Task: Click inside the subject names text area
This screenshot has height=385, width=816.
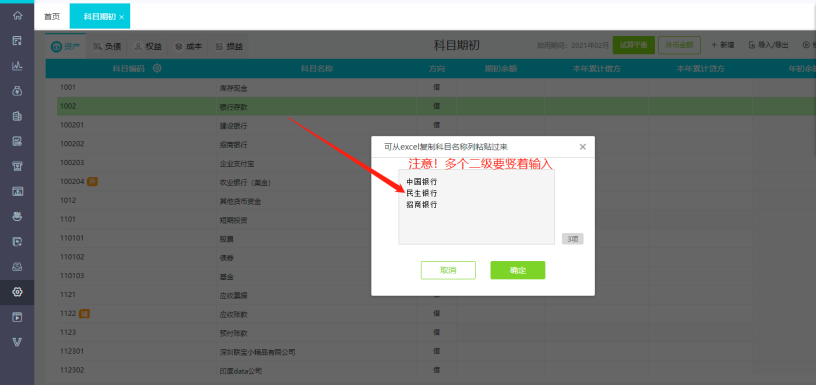Action: coord(476,207)
